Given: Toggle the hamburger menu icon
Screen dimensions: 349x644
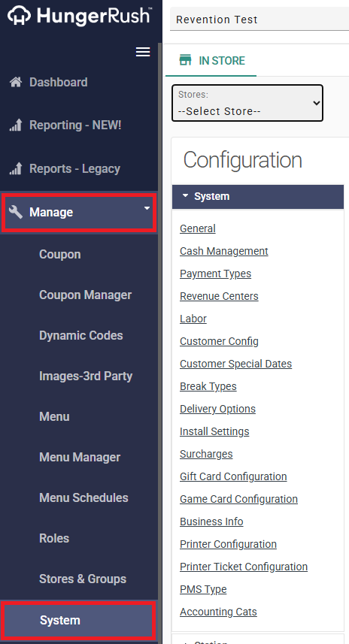Looking at the screenshot, I should click(143, 52).
